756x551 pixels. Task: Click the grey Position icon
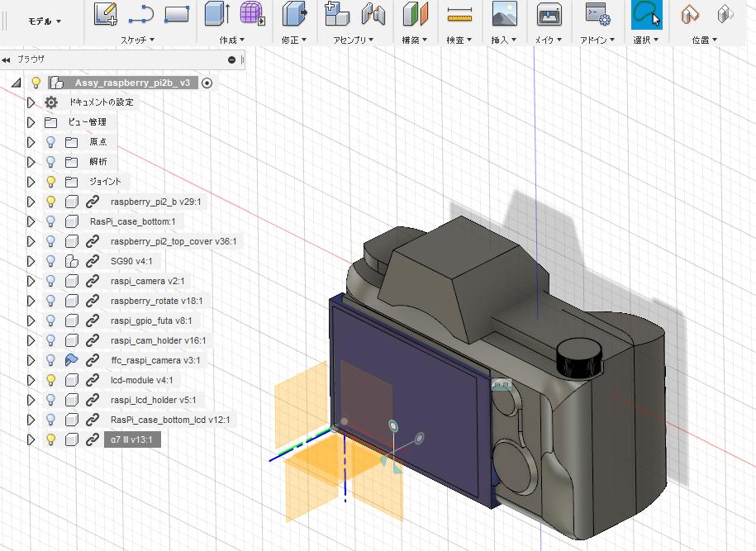(x=725, y=14)
